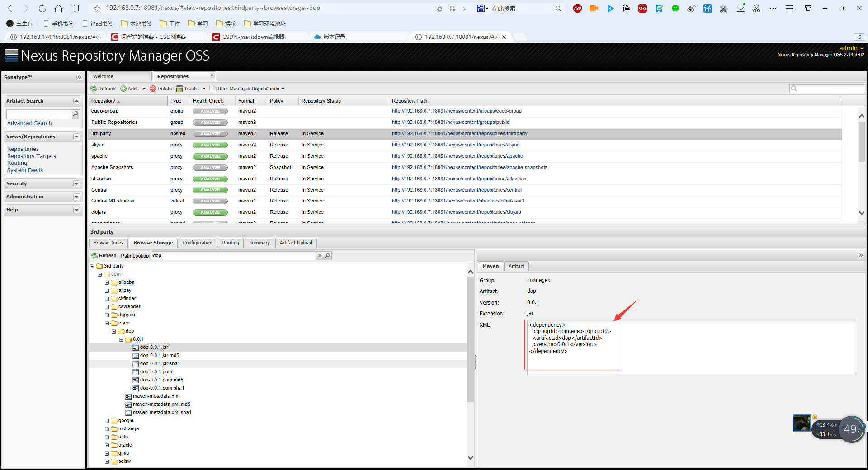Close the active 192.168.0.7 browser tab

pos(504,37)
